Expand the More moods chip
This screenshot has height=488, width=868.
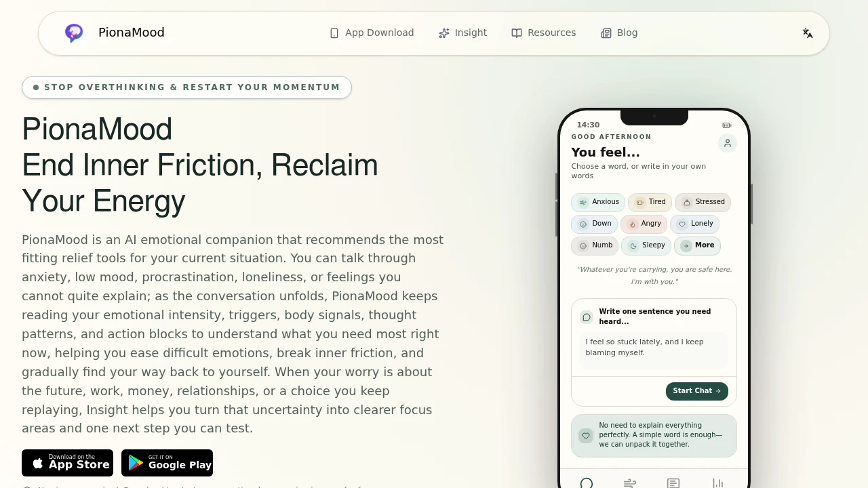(698, 245)
